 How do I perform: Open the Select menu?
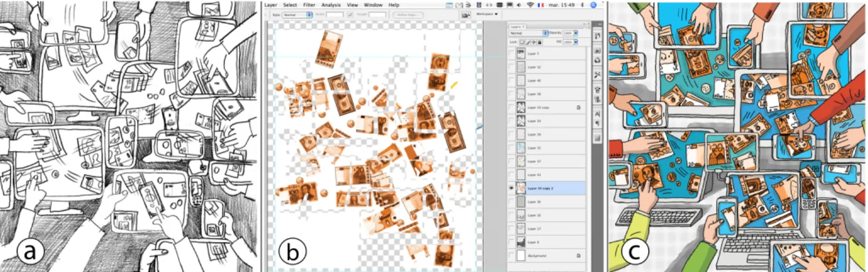pos(290,5)
